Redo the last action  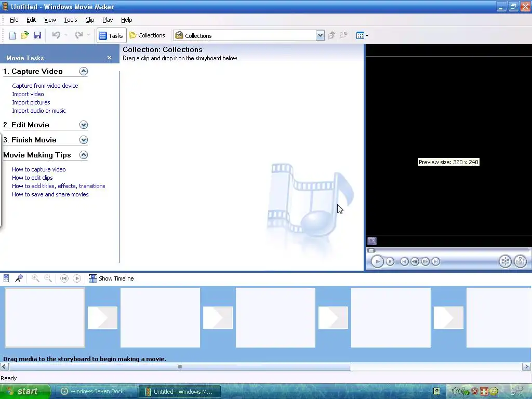79,35
